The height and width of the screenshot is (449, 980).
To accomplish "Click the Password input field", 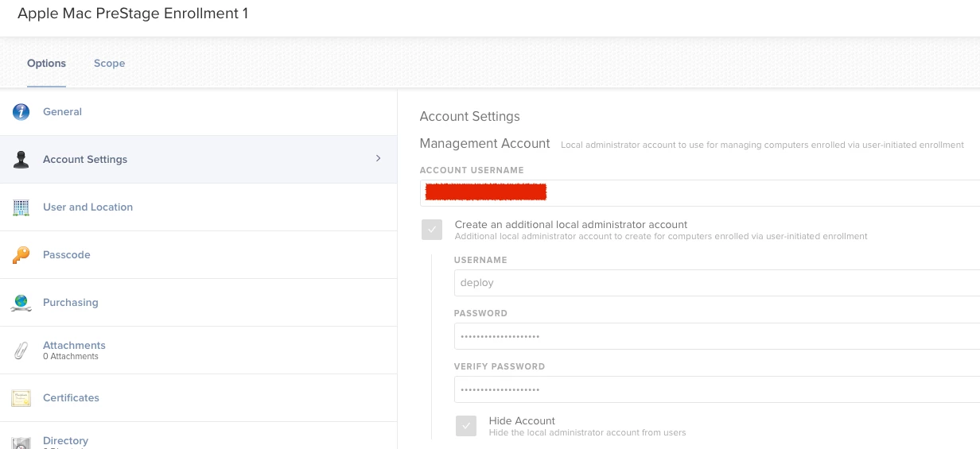I will tap(717, 336).
